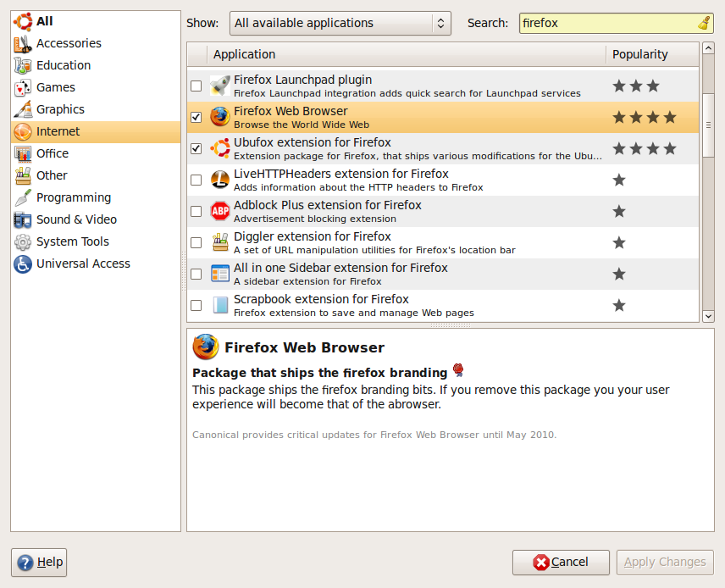Select the All category Ubuntu icon
The height and width of the screenshot is (588, 725).
(23, 21)
